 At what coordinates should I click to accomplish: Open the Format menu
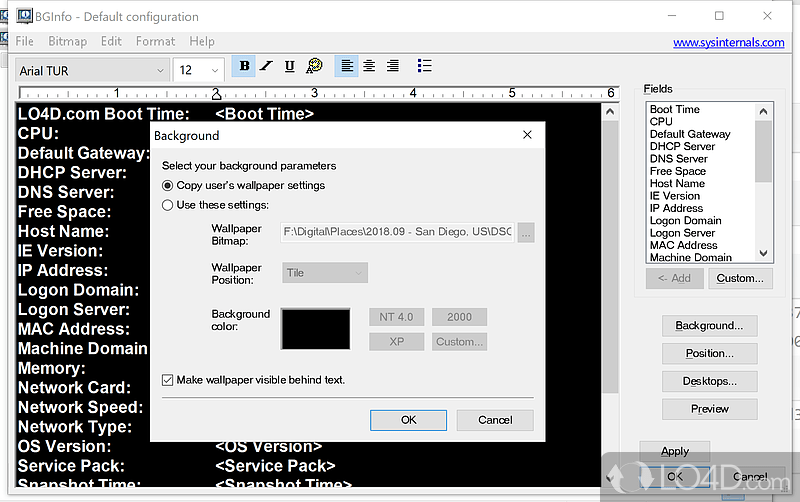[x=155, y=41]
